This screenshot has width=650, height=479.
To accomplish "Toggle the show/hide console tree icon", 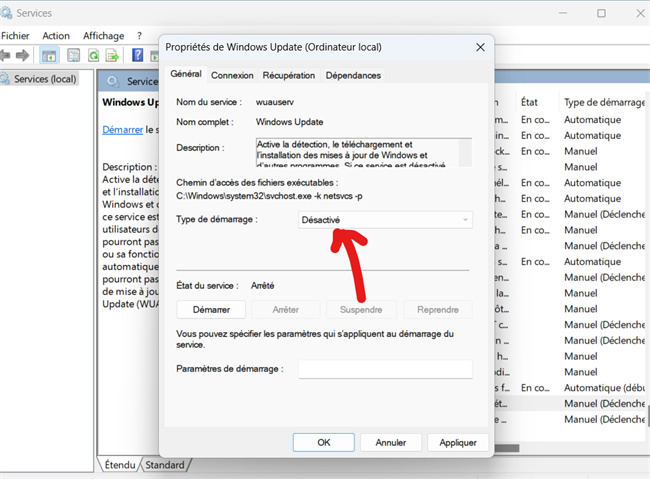I will coord(49,55).
